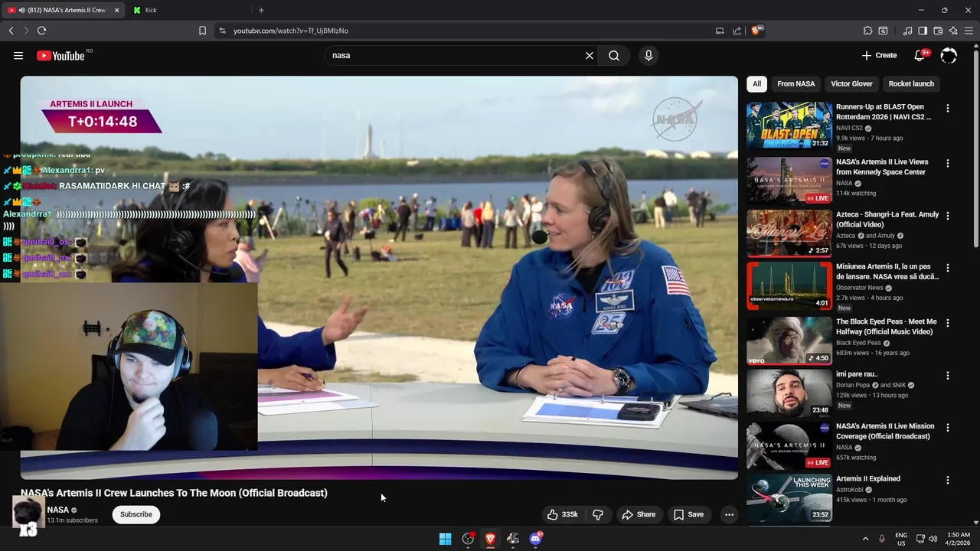
Task: Open Artemis II Live Views title
Action: click(882, 167)
